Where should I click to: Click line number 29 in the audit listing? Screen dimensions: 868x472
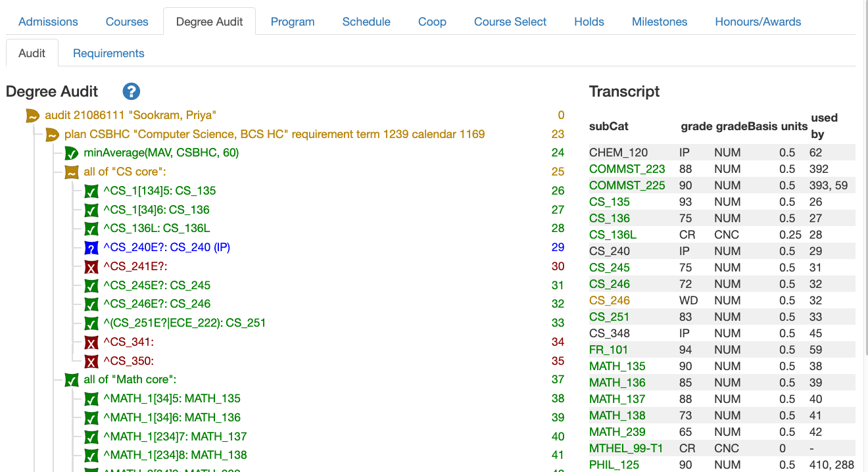coord(558,248)
